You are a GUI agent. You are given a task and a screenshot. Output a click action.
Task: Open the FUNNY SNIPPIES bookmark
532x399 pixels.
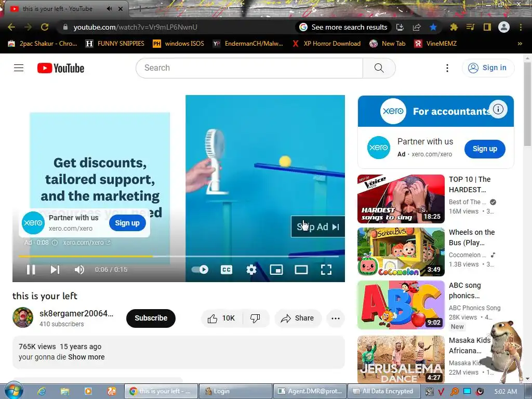(115, 44)
